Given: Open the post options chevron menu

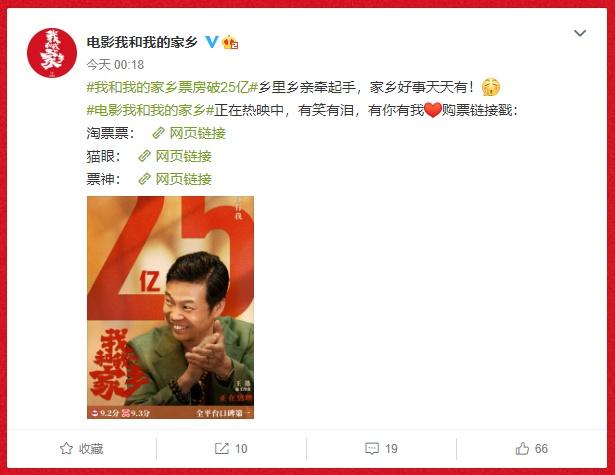Looking at the screenshot, I should pos(580,33).
